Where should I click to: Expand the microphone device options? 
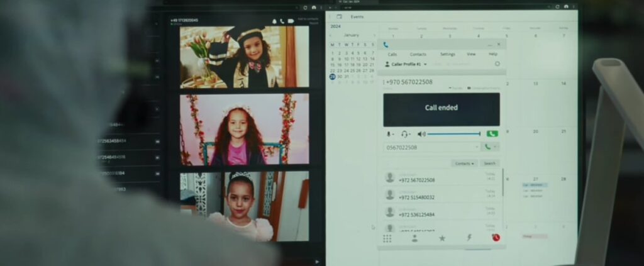pos(390,134)
